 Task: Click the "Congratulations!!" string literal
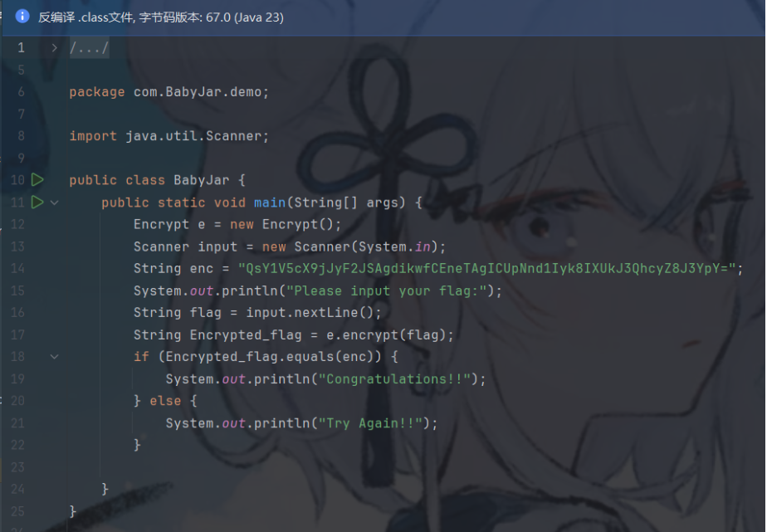(x=394, y=379)
